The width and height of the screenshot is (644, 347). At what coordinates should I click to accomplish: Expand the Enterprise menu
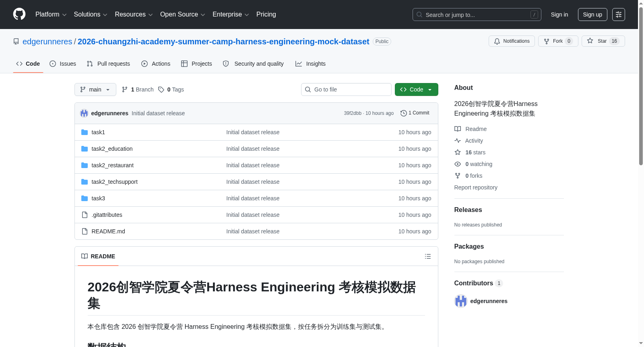click(231, 15)
